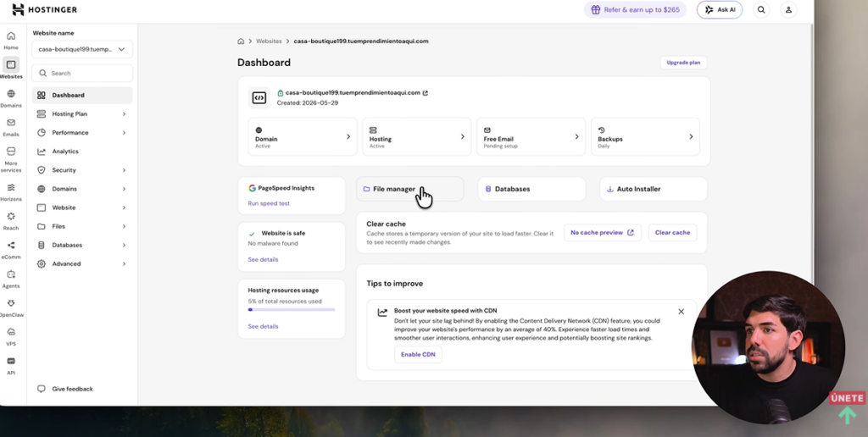Screen dimensions: 868x437
Task: Focus the sidebar Search field
Action: [82, 73]
